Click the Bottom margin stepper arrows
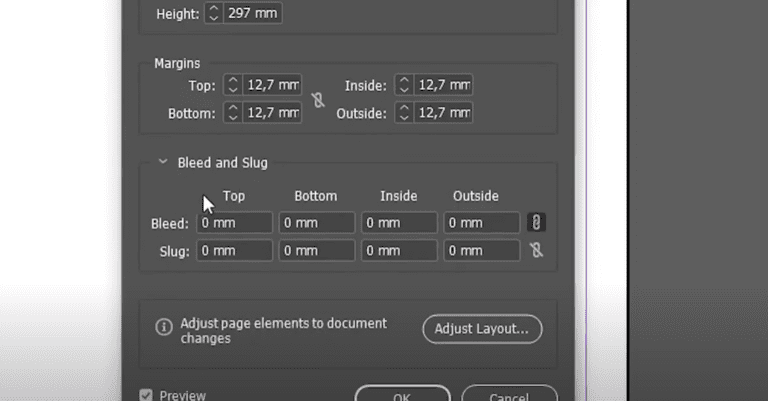Image resolution: width=768 pixels, height=401 pixels. pyautogui.click(x=233, y=113)
